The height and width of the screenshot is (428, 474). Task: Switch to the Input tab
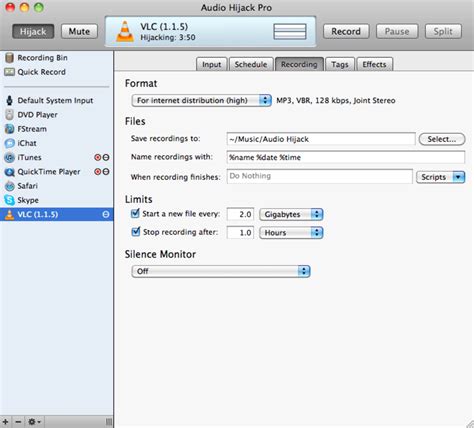pyautogui.click(x=212, y=64)
